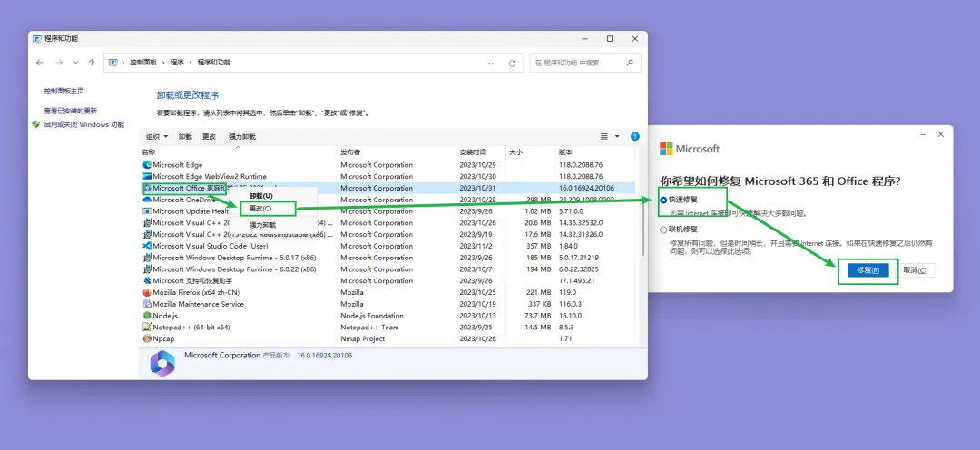Open the 组织 dropdown menu
The image size is (980, 450).
[157, 137]
